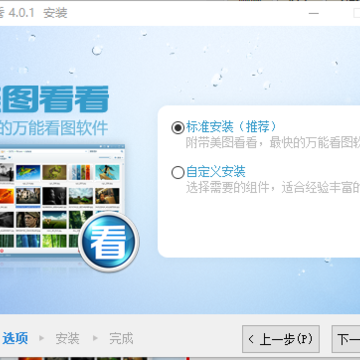Click the 选项 step label
360x360 pixels.
point(15,338)
